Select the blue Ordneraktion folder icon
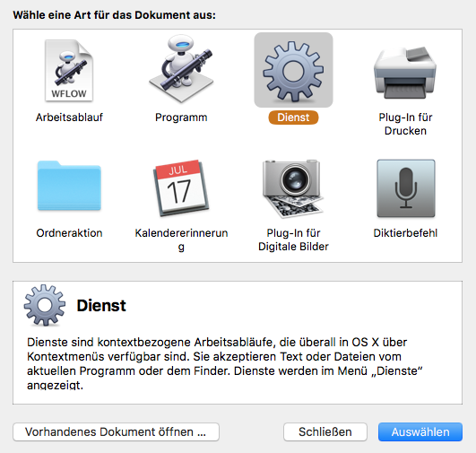Image resolution: width=476 pixels, height=453 pixels. [69, 186]
